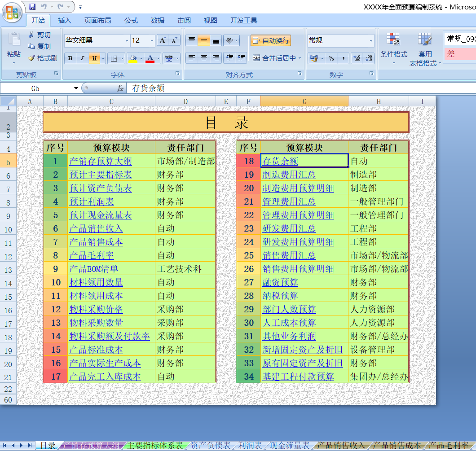The width and height of the screenshot is (476, 451).
Task: Expand the font color dropdown arrow
Action: 158,58
